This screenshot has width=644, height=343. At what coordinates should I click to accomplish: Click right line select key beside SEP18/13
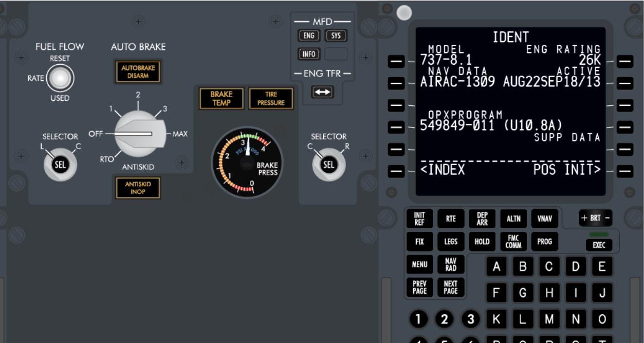coord(625,83)
